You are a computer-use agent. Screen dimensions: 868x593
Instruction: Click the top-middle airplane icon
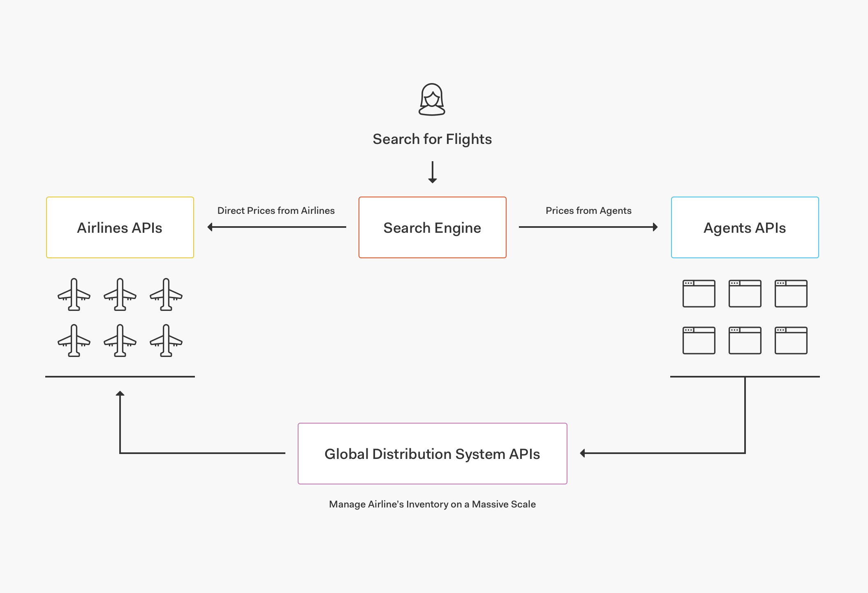click(120, 294)
